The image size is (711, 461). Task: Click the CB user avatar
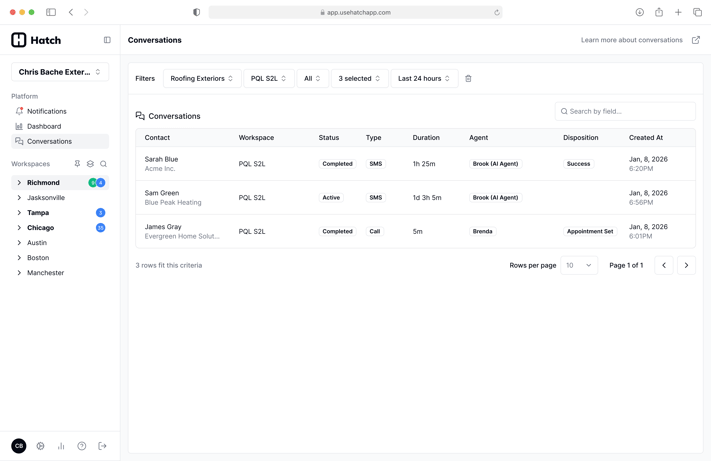pyautogui.click(x=19, y=446)
